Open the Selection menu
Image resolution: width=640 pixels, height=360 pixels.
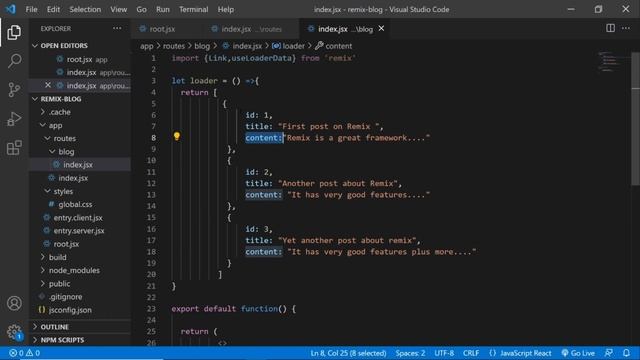[85, 9]
